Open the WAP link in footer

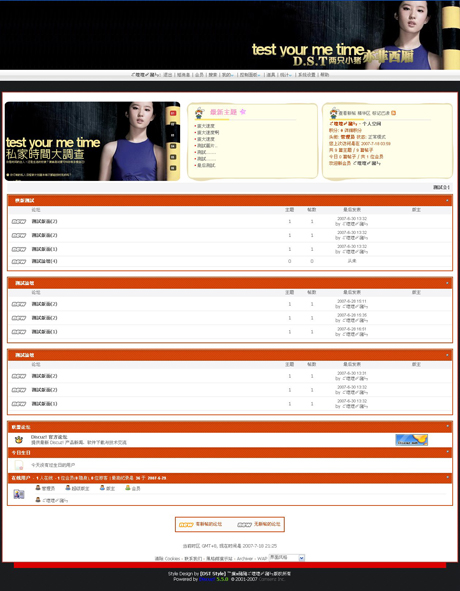click(x=262, y=559)
